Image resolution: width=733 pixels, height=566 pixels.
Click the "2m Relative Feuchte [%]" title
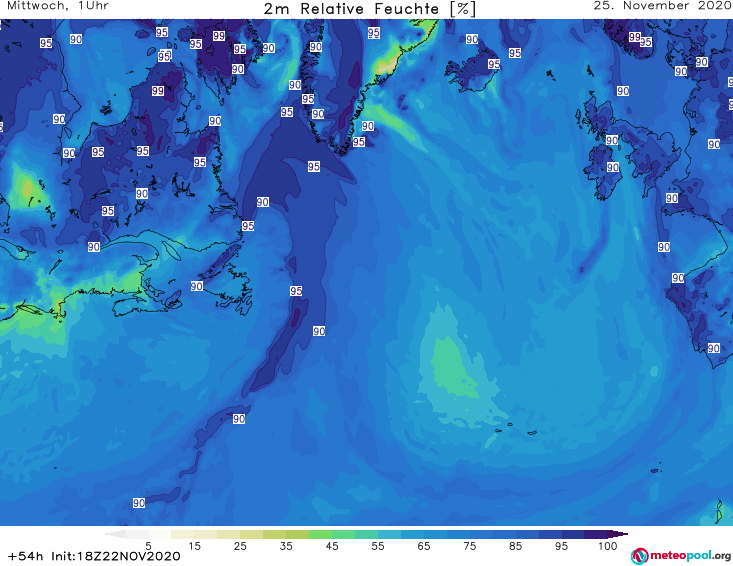[370, 9]
